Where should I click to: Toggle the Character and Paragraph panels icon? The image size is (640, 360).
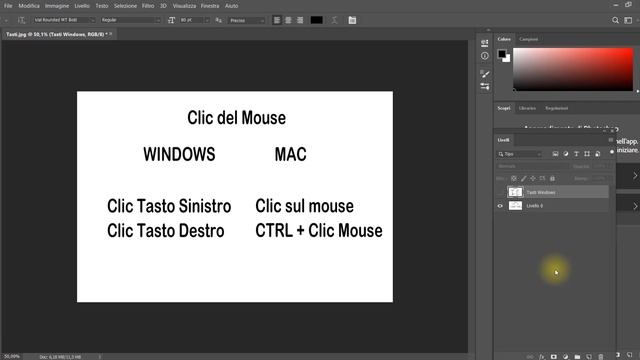coord(352,20)
